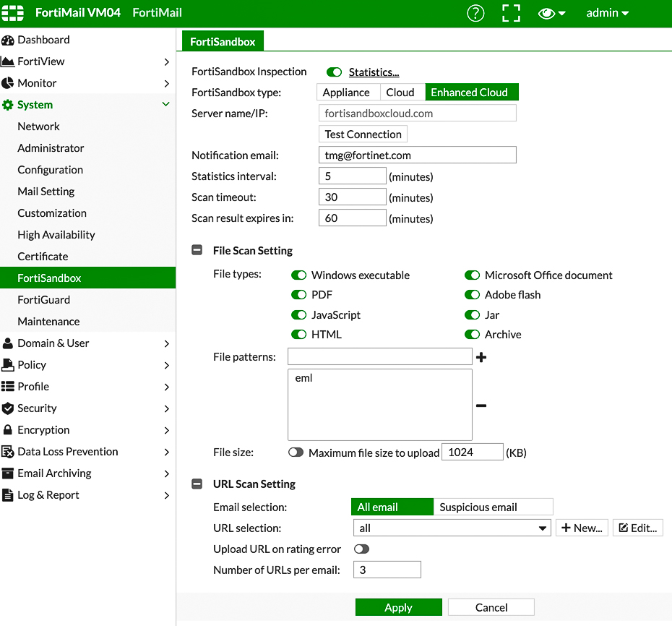
Task: Click the Test Connection button
Action: point(363,134)
